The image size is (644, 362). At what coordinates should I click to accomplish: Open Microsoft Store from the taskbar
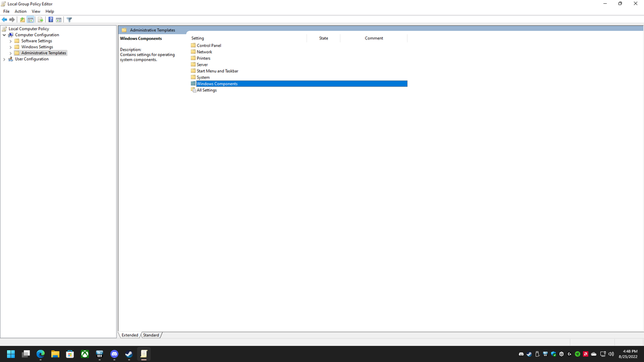[x=70, y=354]
